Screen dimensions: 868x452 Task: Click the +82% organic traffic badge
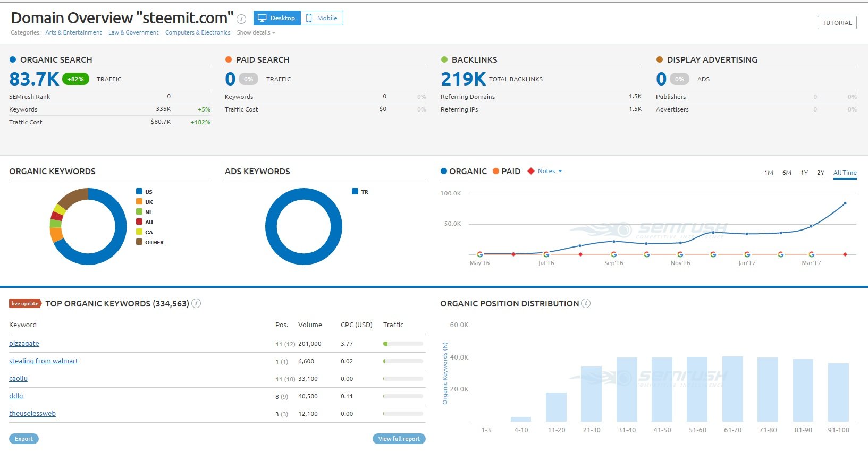(75, 79)
